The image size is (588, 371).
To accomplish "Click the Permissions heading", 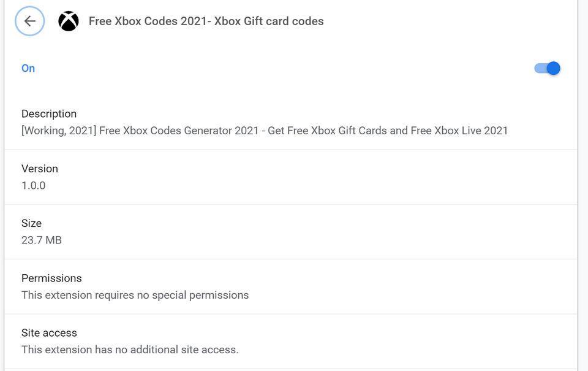I will pos(51,278).
